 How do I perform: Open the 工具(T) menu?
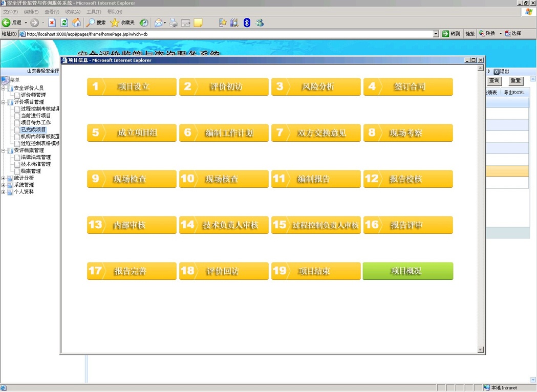(x=94, y=12)
